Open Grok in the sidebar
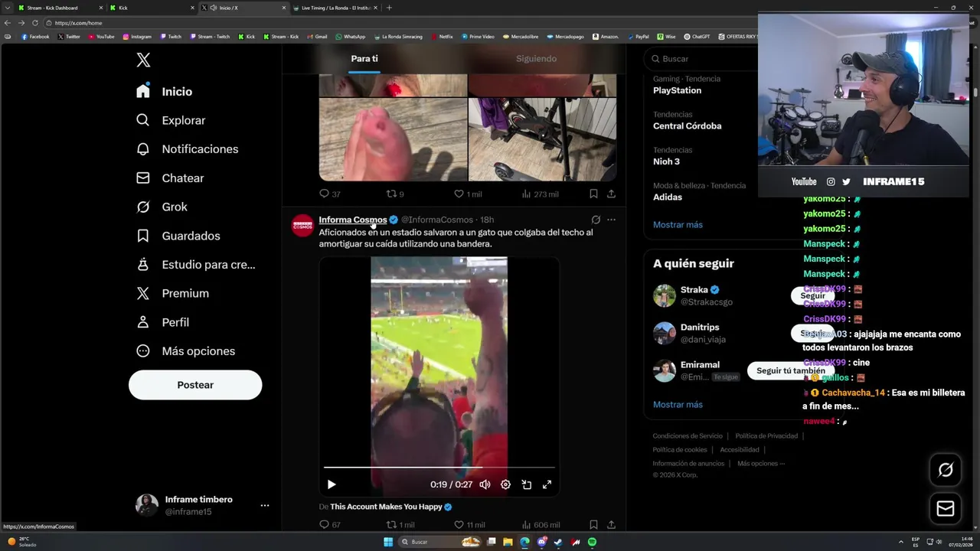The image size is (980, 551). point(162,207)
